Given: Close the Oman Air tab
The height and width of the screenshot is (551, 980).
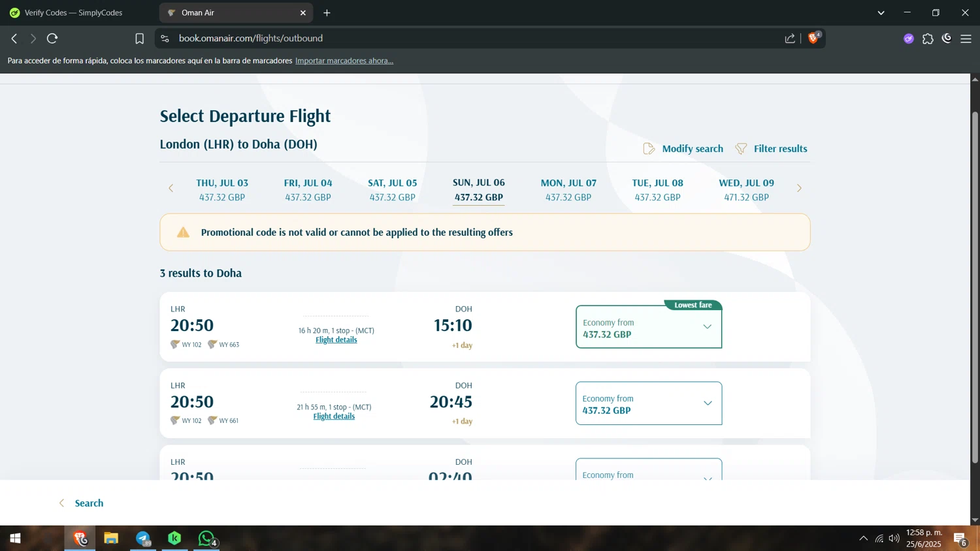Looking at the screenshot, I should (x=303, y=12).
